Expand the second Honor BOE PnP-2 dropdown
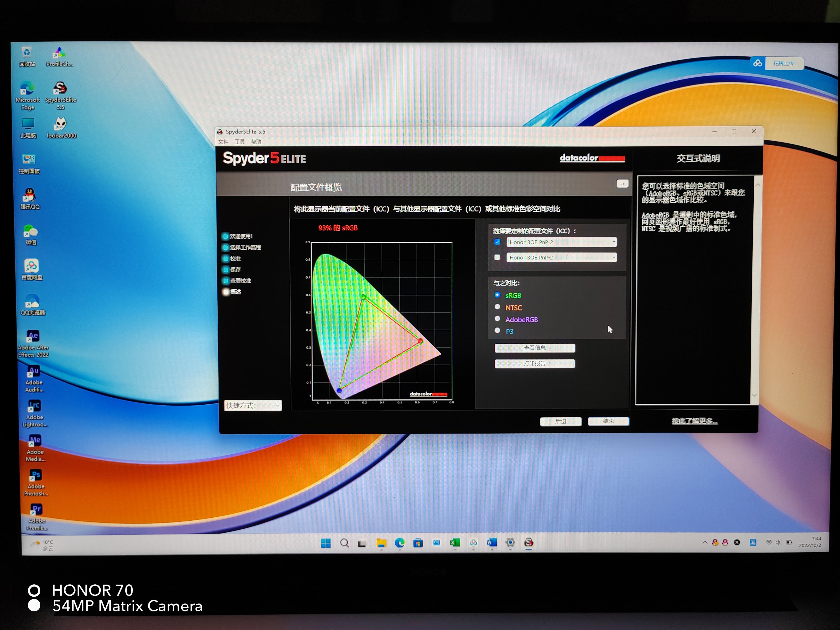 click(x=614, y=257)
